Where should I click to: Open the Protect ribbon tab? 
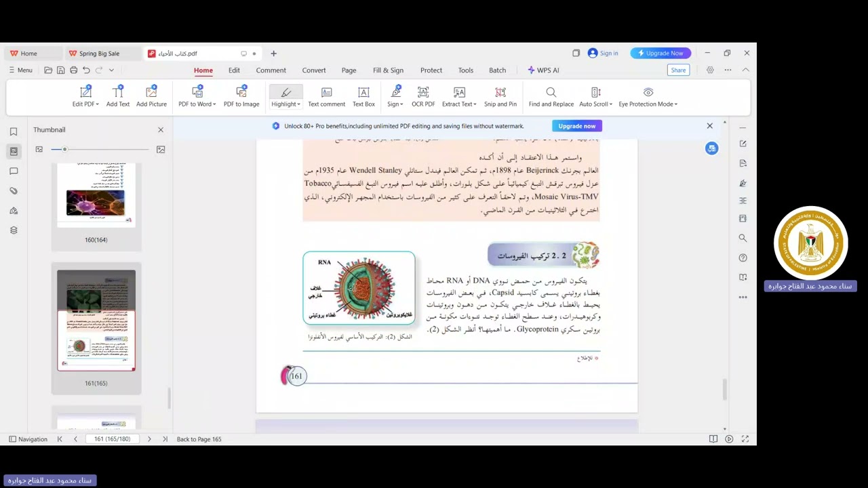(431, 70)
